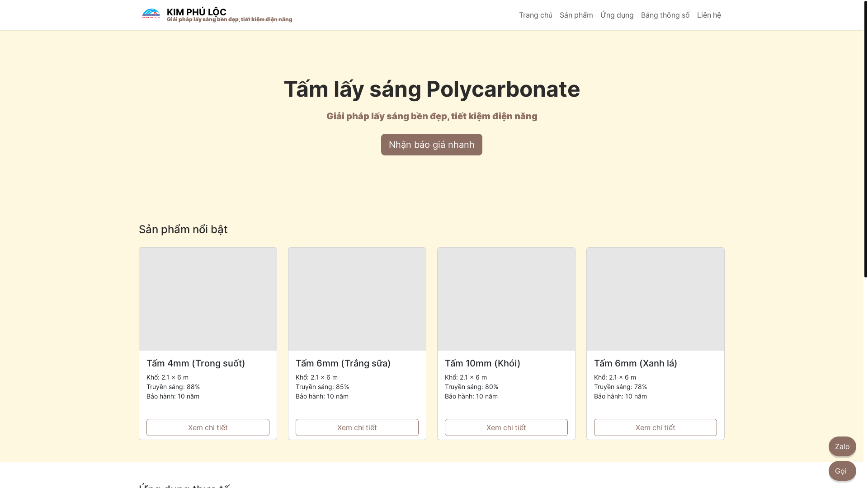The width and height of the screenshot is (868, 488).
Task: Go to Trang chủ in navigation
Action: 536,15
